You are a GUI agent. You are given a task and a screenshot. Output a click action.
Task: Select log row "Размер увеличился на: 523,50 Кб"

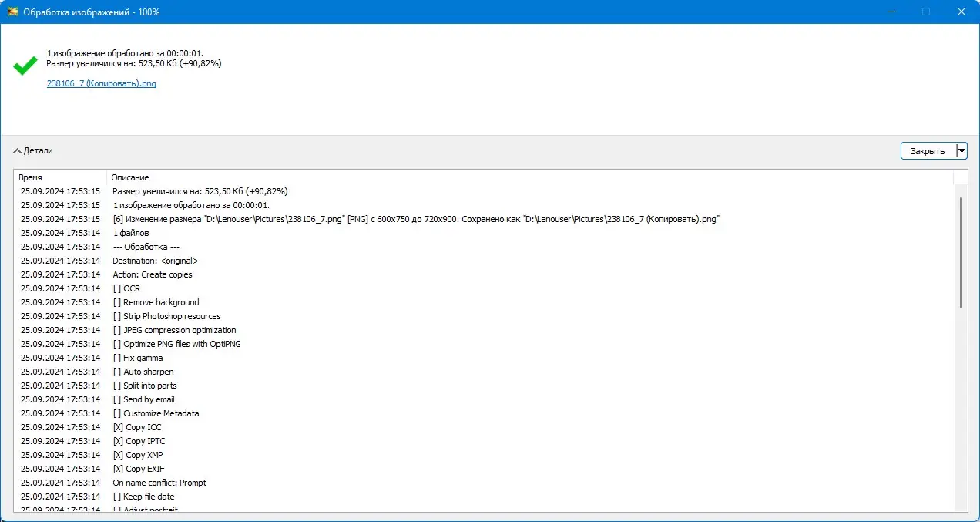pos(484,191)
